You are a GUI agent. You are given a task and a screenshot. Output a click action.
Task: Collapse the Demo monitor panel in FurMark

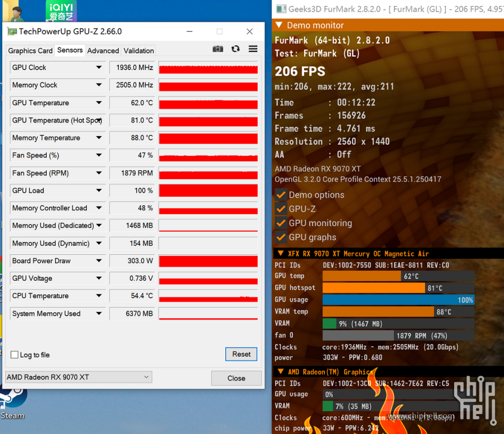279,25
